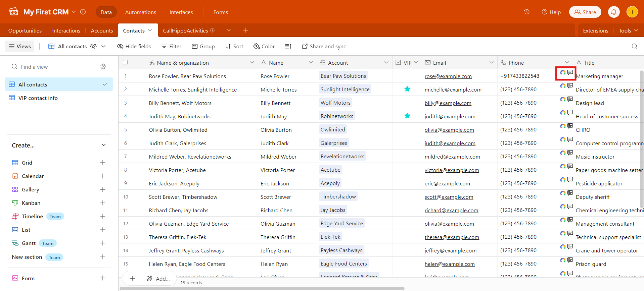Click CallHippo call icon in Rose Fowler row
This screenshot has width=644, height=291.
(x=563, y=72)
